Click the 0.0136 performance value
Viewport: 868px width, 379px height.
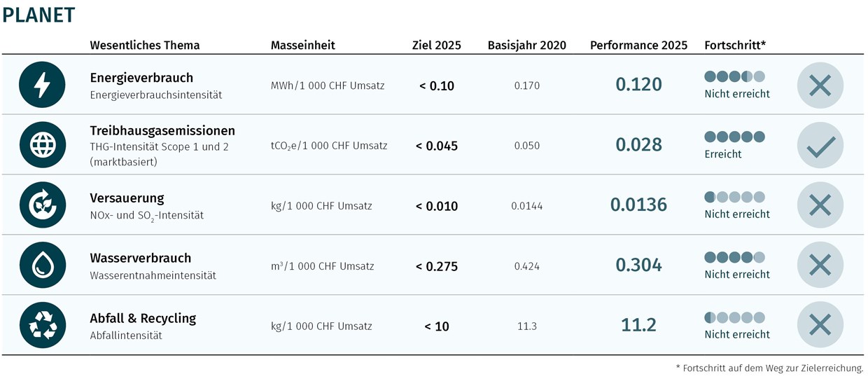(638, 205)
